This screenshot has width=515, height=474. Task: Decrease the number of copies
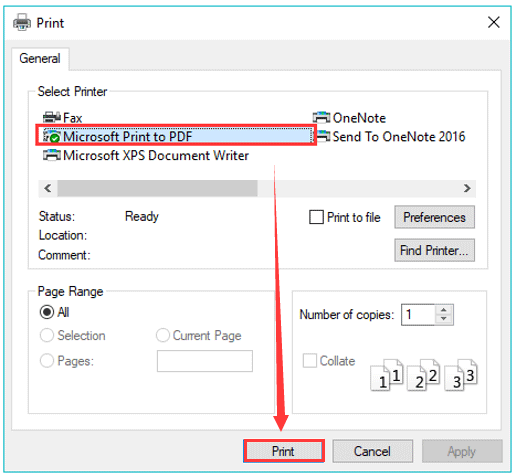(444, 319)
